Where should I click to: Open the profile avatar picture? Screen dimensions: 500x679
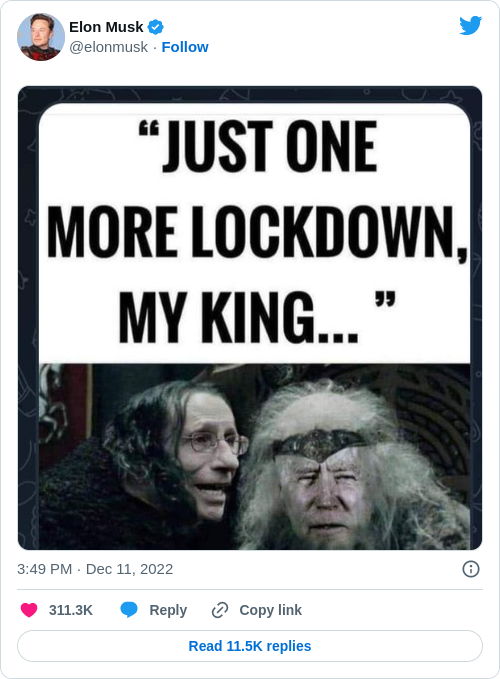tap(41, 37)
